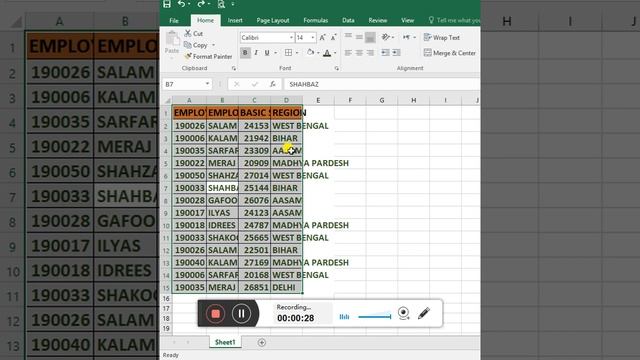Click the Cut button

coord(194,33)
